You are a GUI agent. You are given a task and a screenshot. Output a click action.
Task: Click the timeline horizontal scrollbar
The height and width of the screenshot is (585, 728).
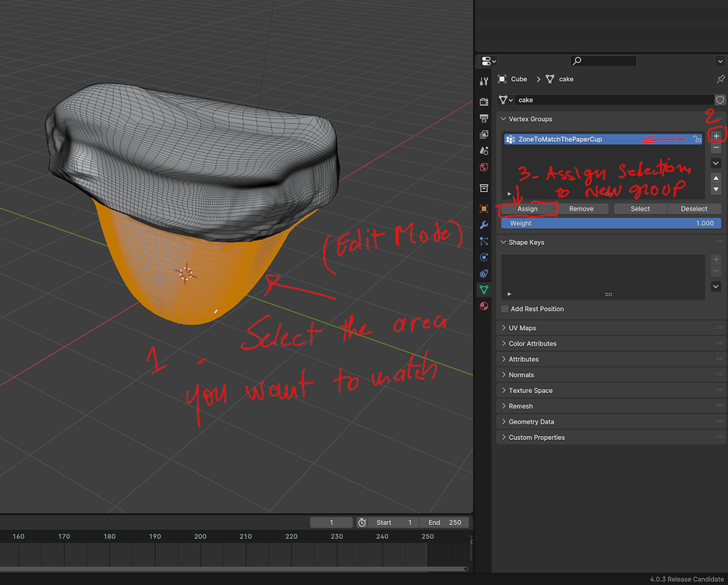234,569
